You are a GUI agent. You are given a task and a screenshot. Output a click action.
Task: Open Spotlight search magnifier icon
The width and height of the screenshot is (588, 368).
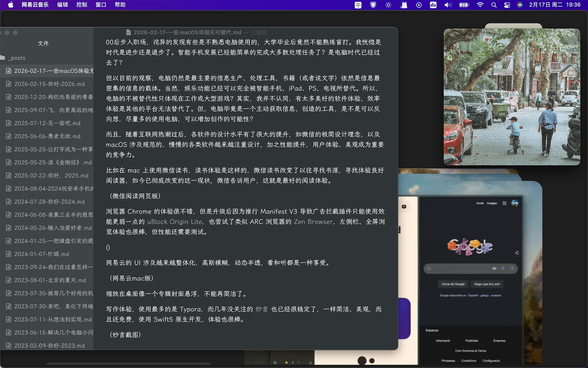pos(494,5)
